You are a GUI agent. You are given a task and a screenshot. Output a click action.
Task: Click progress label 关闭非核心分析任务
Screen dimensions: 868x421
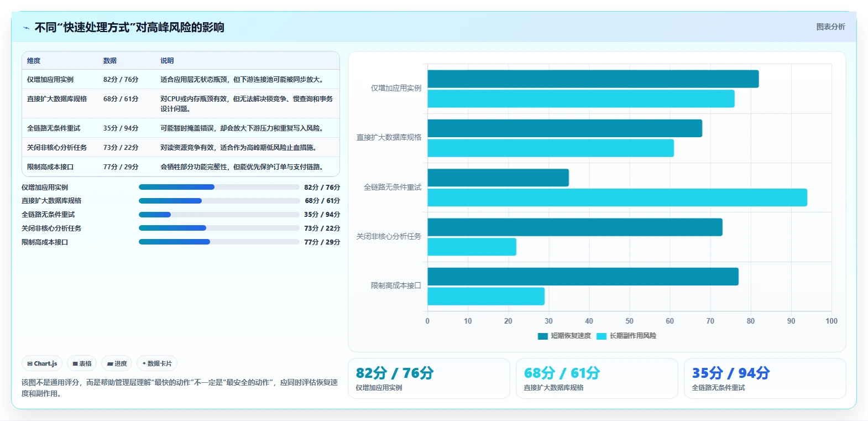point(51,228)
